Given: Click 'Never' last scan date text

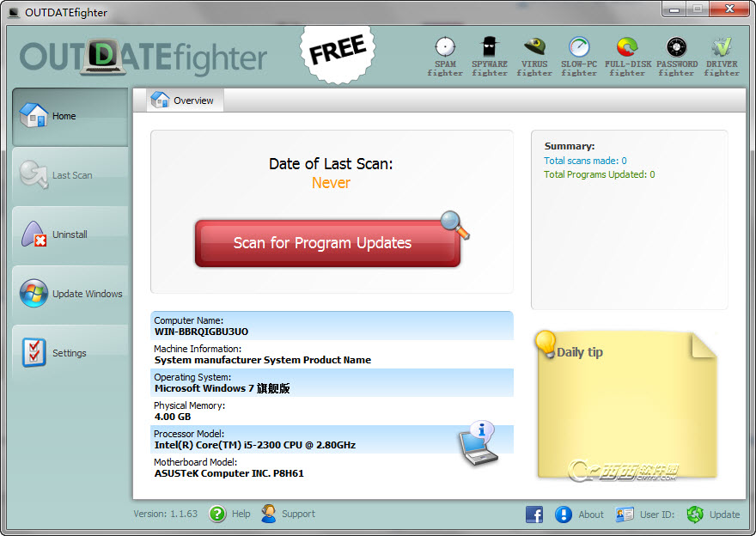Looking at the screenshot, I should pos(331,183).
